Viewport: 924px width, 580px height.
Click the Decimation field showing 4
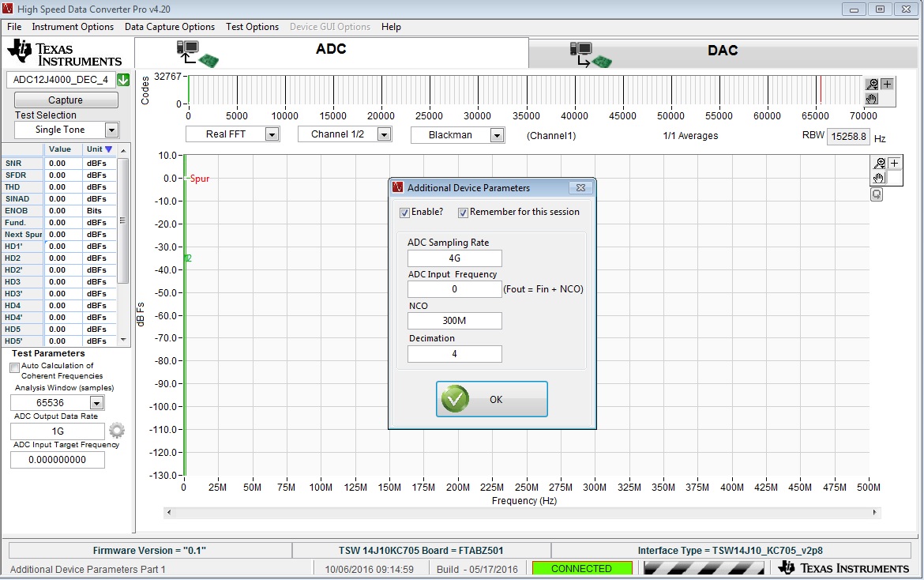(454, 354)
